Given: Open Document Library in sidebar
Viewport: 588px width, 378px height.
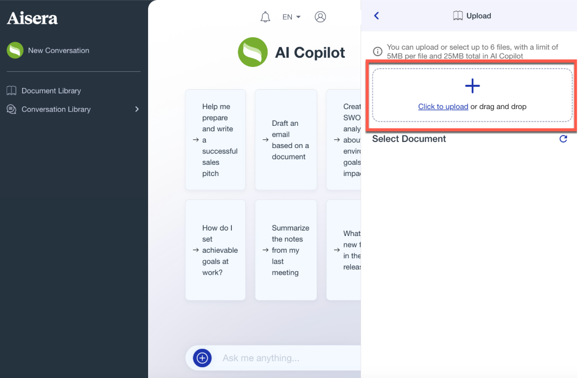Looking at the screenshot, I should point(51,91).
